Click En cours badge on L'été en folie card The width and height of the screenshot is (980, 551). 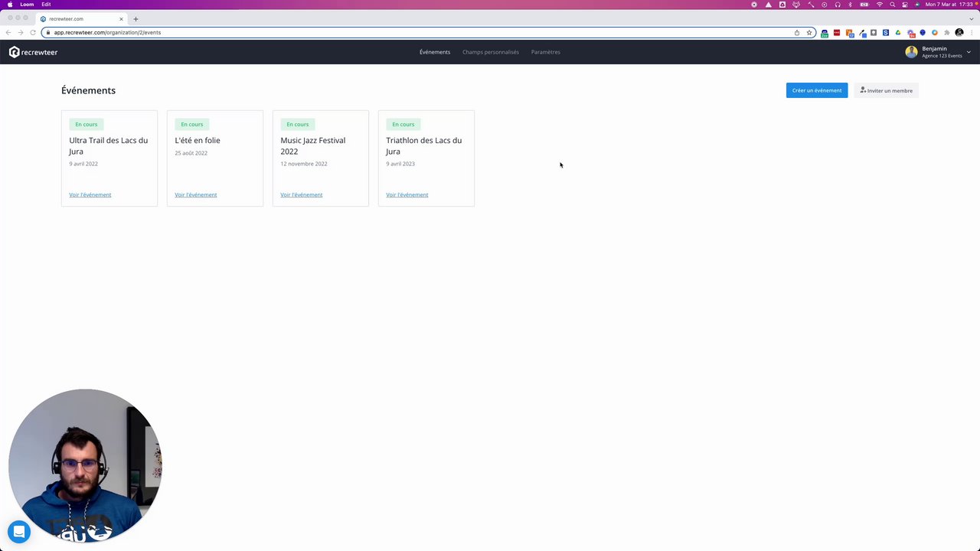click(x=192, y=124)
